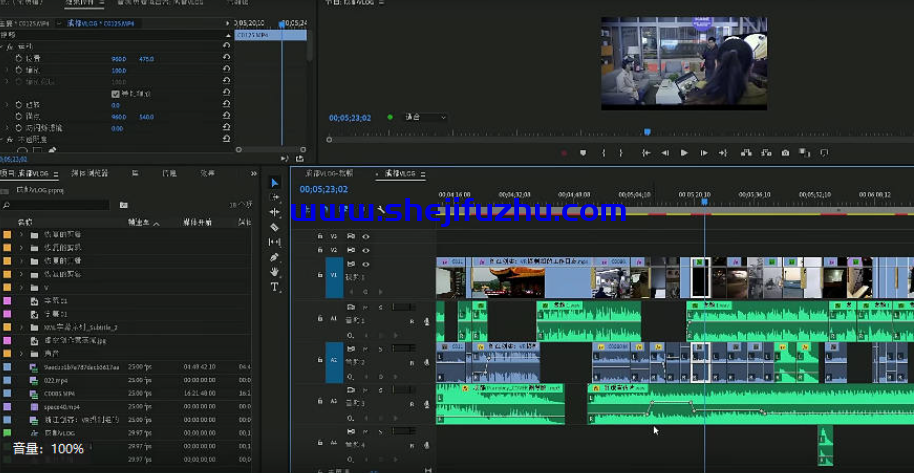The width and height of the screenshot is (914, 473).
Task: Reset the Rotation parameter value
Action: point(227,105)
